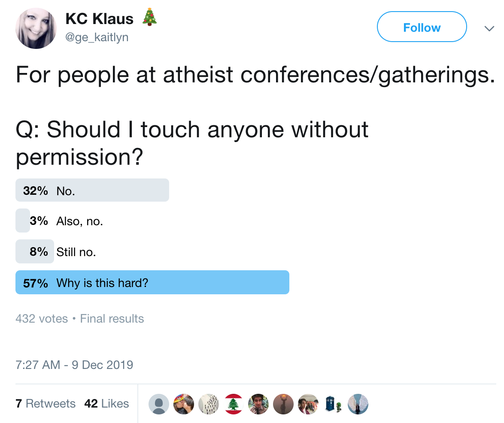Follow KC Klaus

(x=422, y=27)
